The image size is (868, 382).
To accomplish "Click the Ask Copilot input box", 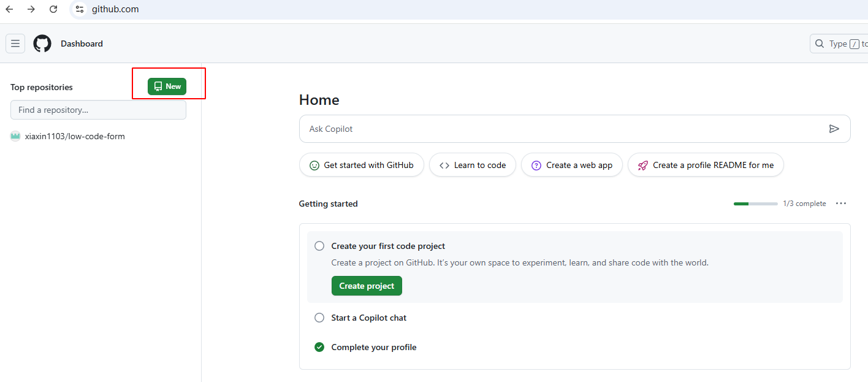I will 575,129.
